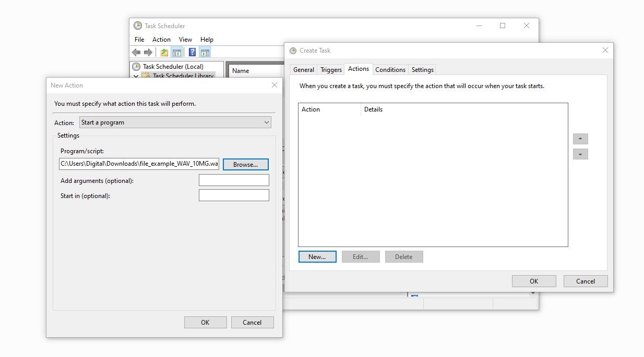Open the Action dropdown showing Start a program
This screenshot has width=644, height=357.
175,122
